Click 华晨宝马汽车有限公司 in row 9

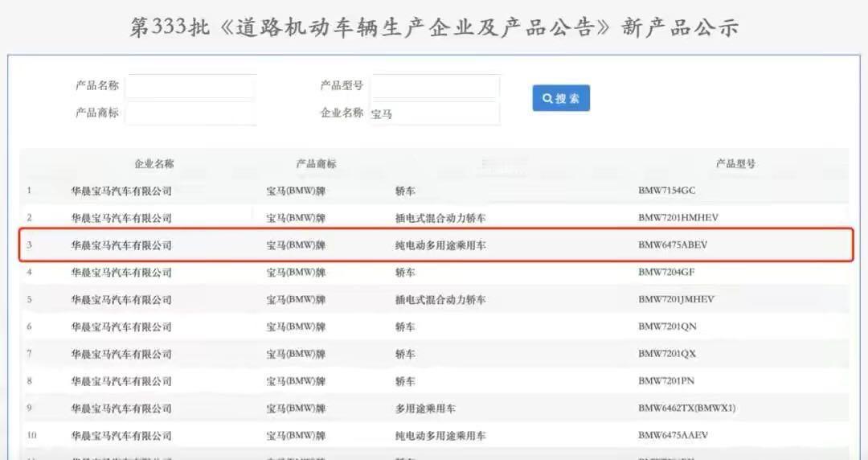pyautogui.click(x=121, y=409)
